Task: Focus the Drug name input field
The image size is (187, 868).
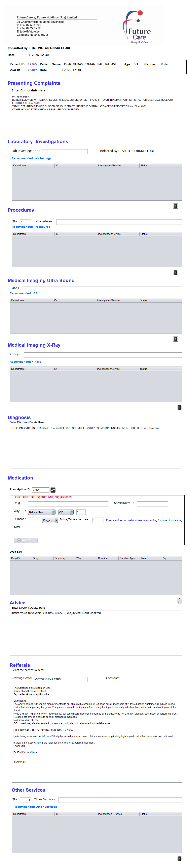Action: point(68,504)
